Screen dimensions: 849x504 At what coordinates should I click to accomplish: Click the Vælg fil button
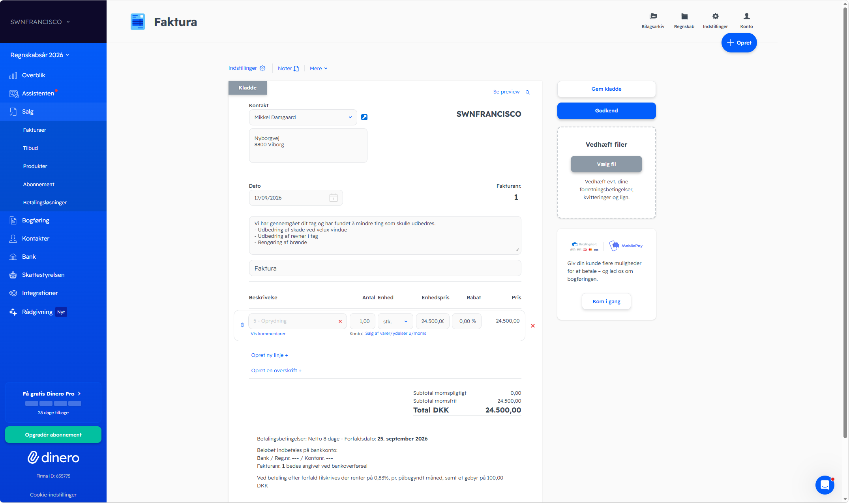coord(606,164)
